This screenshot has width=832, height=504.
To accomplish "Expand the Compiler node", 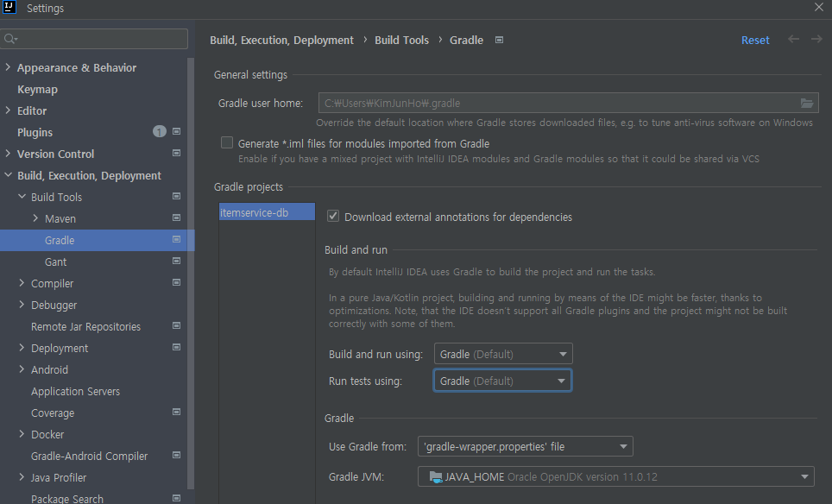I will click(x=22, y=282).
